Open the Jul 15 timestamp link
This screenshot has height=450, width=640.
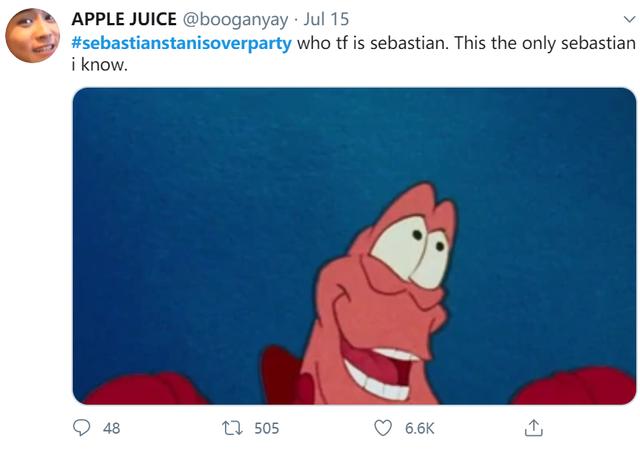(x=326, y=19)
